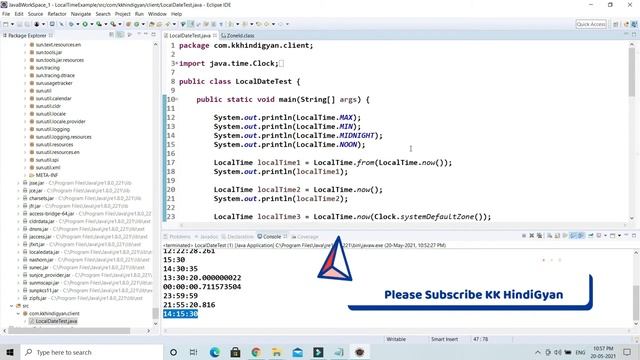Click the Display Selected Console icon

599,236
